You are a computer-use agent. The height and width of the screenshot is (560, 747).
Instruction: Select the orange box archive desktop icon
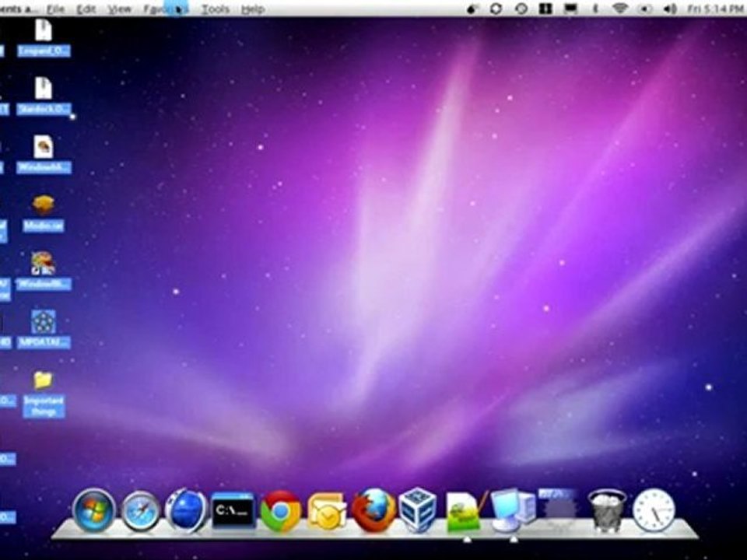(44, 213)
